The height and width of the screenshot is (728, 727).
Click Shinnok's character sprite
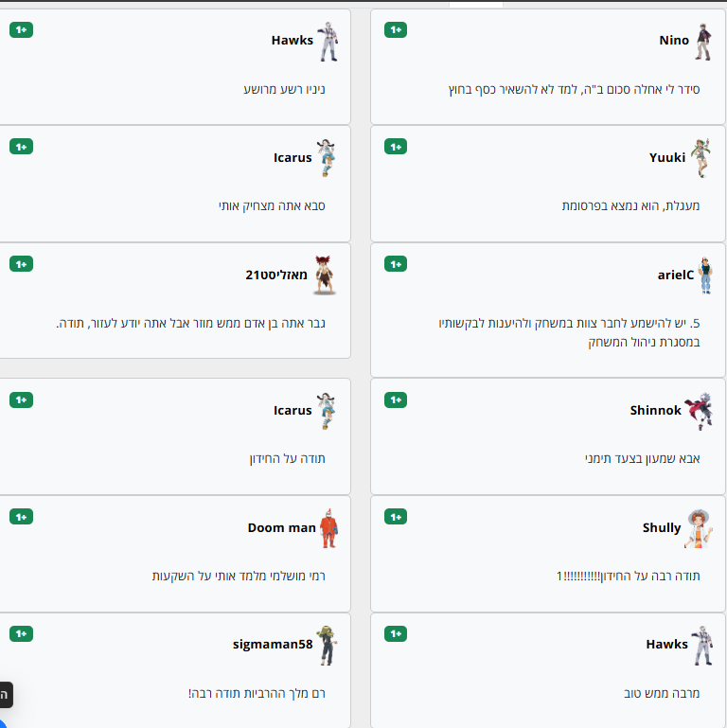(699, 411)
